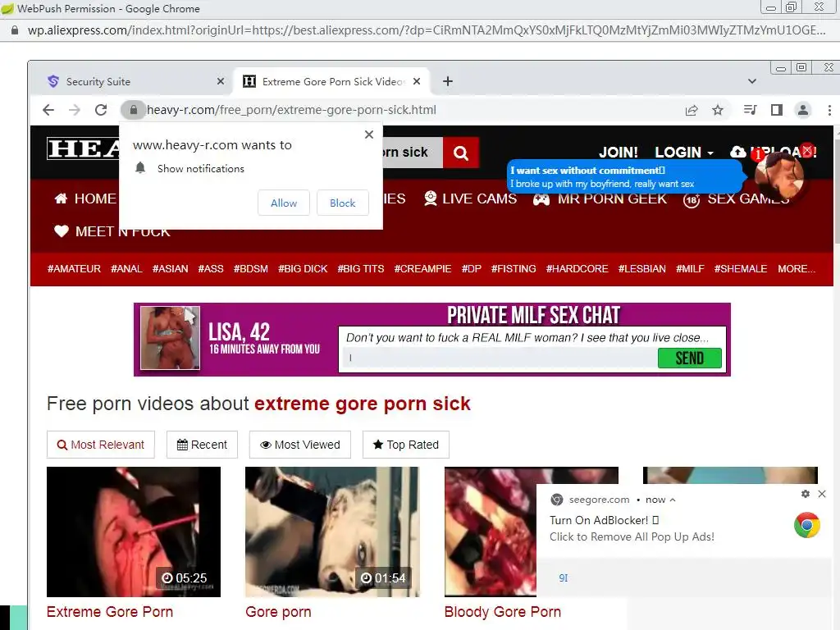Click the bell icon in permission prompt

pyautogui.click(x=140, y=168)
